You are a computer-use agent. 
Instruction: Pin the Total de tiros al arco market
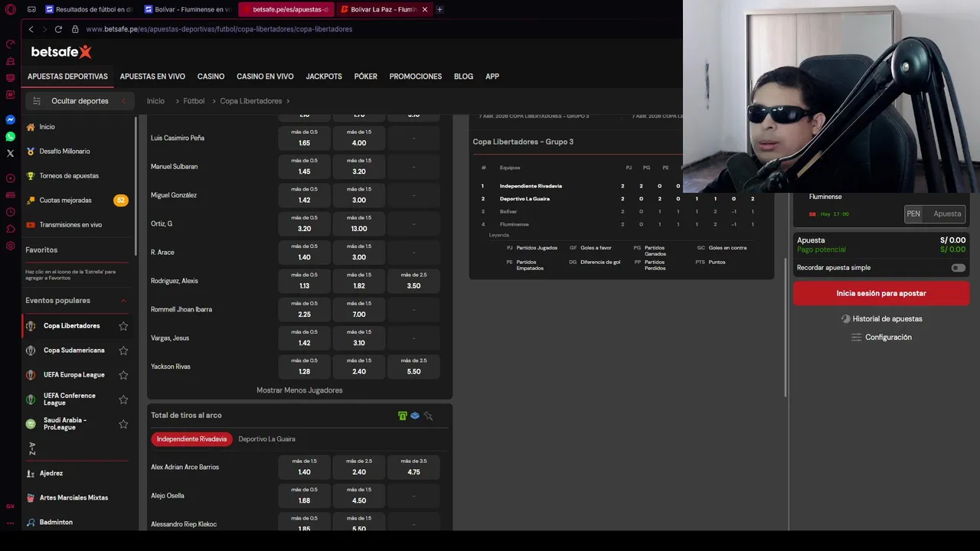pos(428,416)
